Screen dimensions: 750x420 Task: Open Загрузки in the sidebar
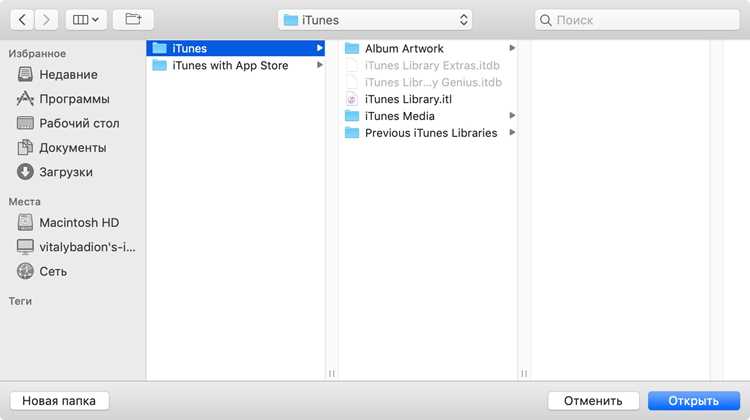[x=66, y=172]
